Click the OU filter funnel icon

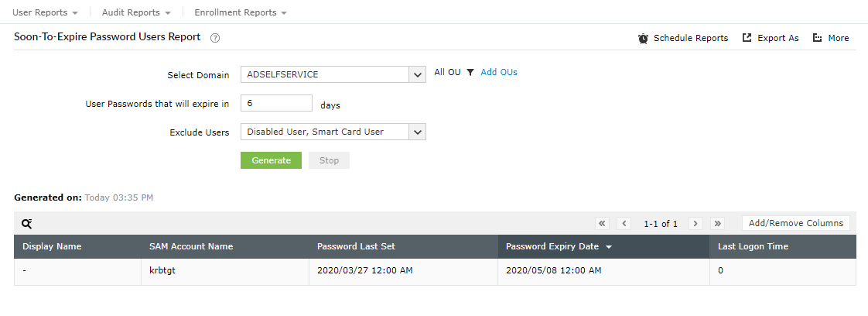(470, 72)
